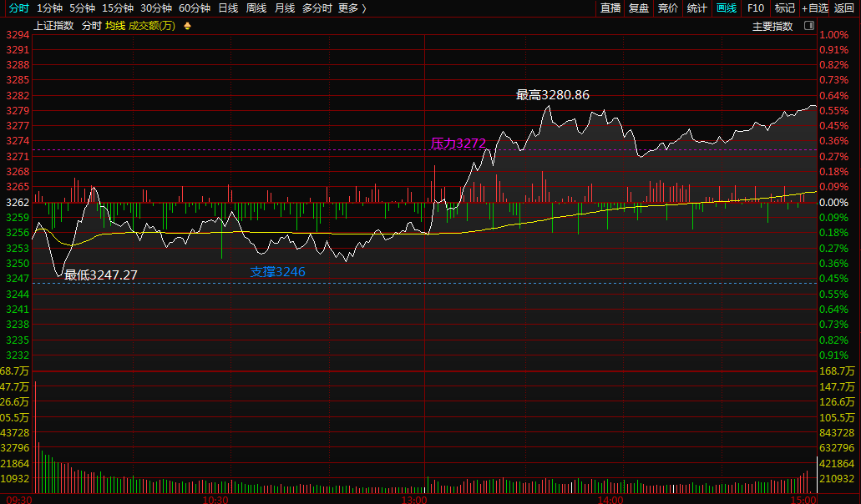Open the 周线 weekly chart

click(x=256, y=8)
